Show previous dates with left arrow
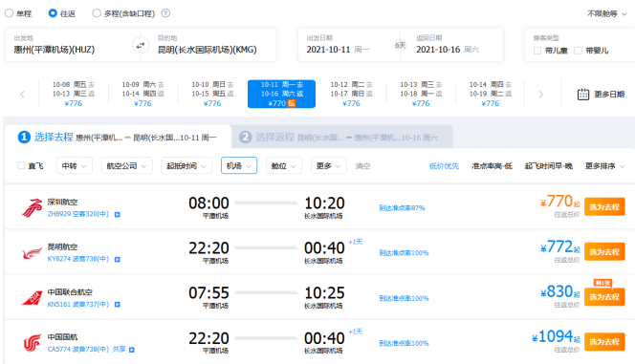This screenshot has height=364, width=635. (22, 95)
